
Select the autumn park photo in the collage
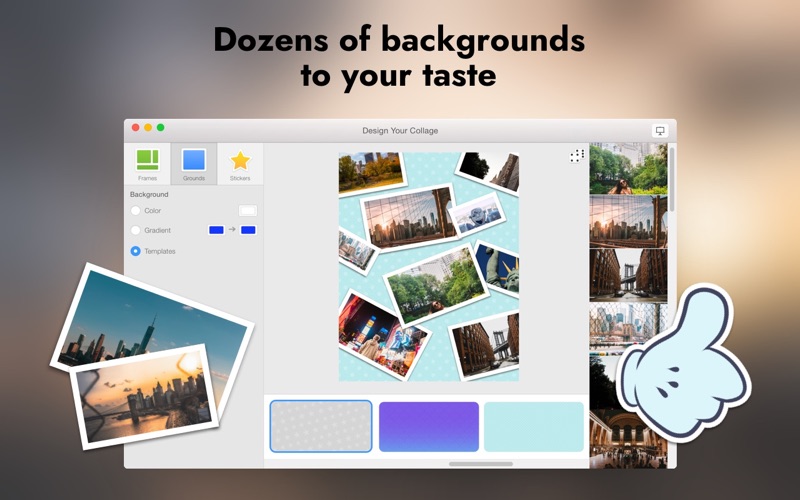(x=371, y=173)
